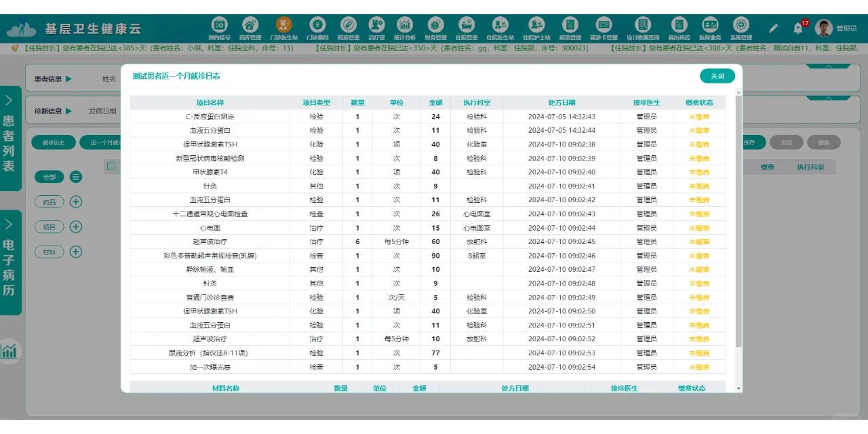Click the dialog scrollbar down arrow
The width and height of the screenshot is (868, 434).
click(738, 389)
